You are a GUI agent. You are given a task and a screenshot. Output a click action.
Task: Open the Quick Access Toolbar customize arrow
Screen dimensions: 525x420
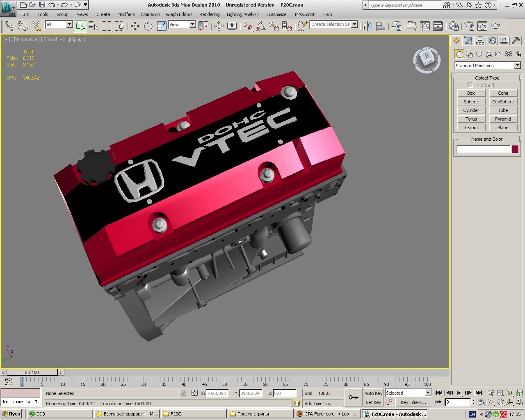[85, 5]
